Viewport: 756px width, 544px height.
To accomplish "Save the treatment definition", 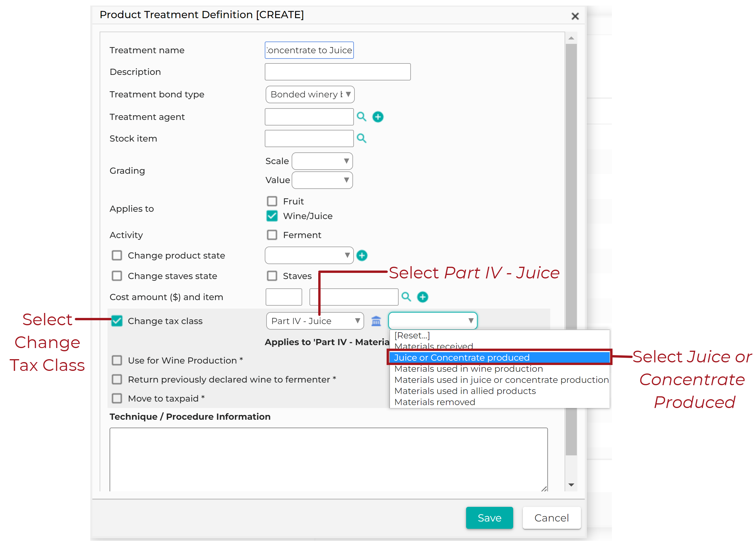I will coord(489,518).
